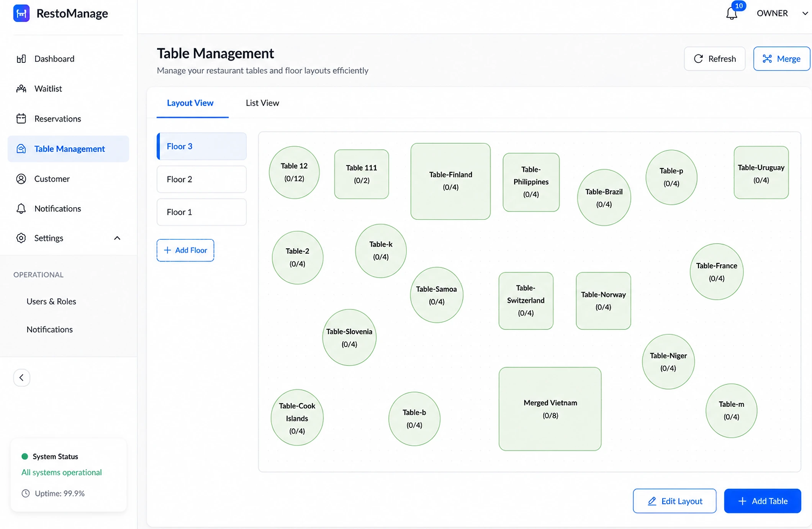Viewport: 812px width, 529px height.
Task: Switch to Layout View tab
Action: (x=190, y=103)
